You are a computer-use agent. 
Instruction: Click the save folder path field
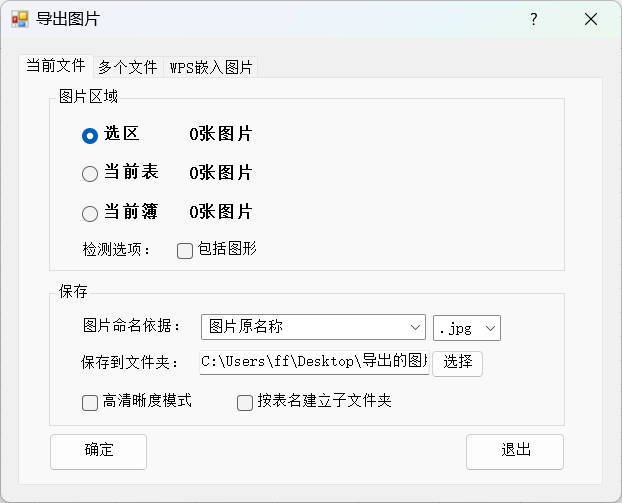click(x=314, y=362)
